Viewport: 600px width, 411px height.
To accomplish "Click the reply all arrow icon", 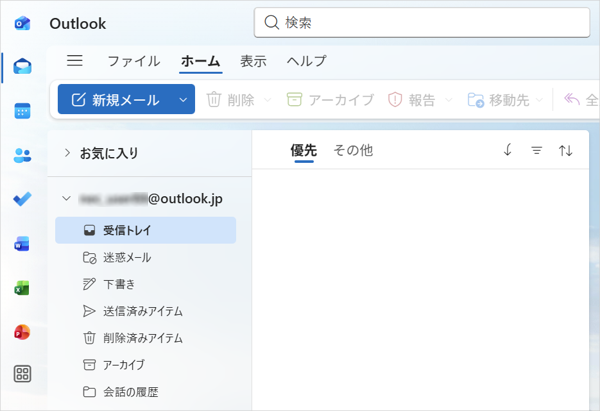I will (572, 99).
